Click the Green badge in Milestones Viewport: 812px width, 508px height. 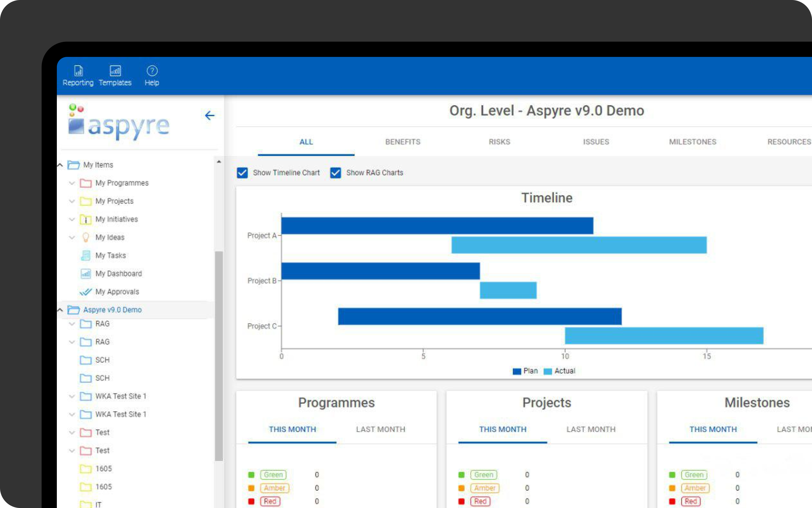point(694,475)
